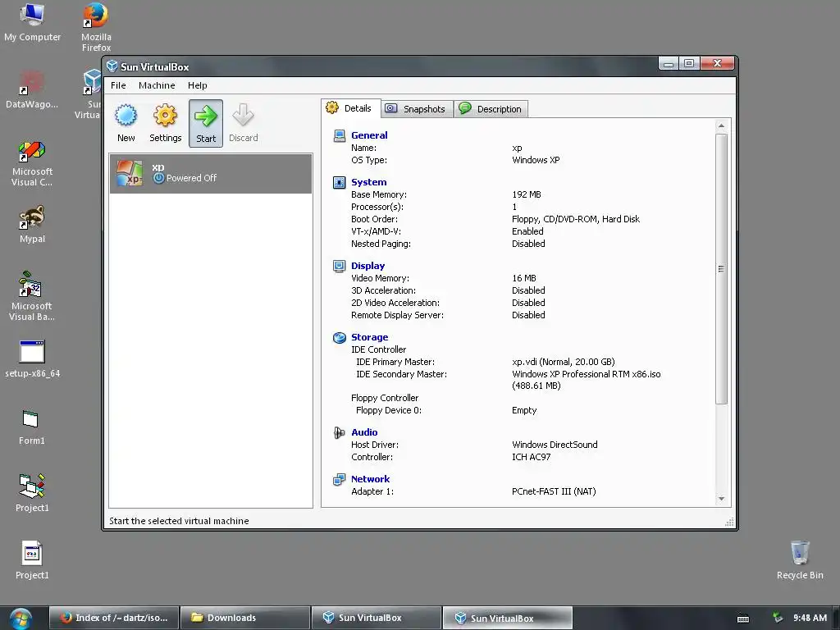Screen dimensions: 840x630
Task: Click 'Windows XP Professional RTM x86.iso' text
Action: pos(586,374)
